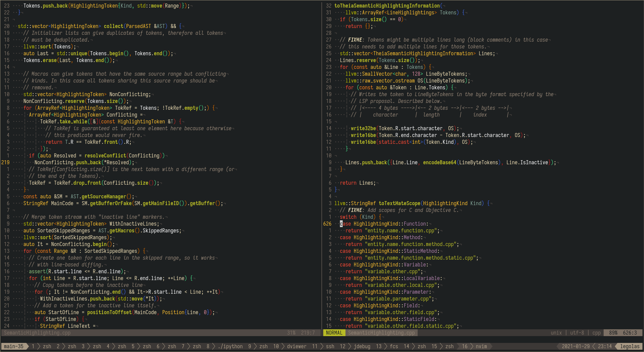The width and height of the screenshot is (644, 352).
Task: Click the NORMAL mode indicator
Action: pyautogui.click(x=334, y=333)
